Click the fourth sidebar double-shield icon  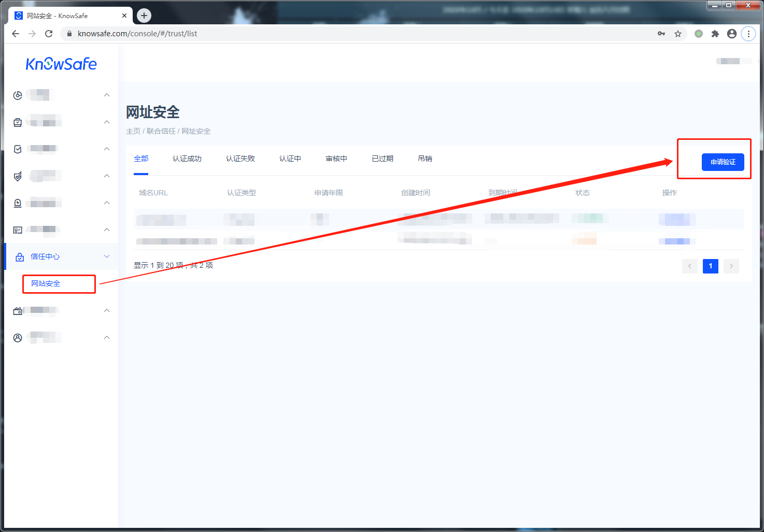pos(18,176)
